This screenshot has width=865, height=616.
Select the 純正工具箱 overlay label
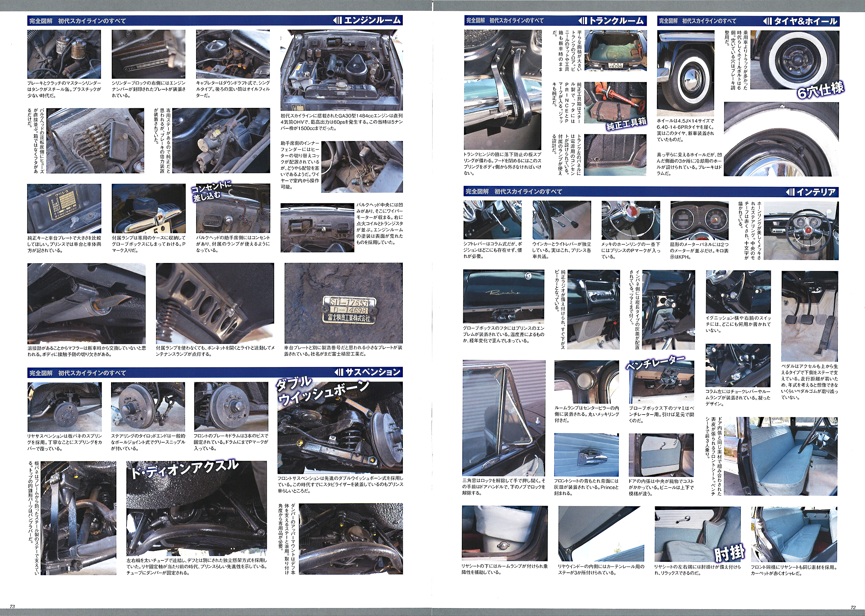click(626, 124)
